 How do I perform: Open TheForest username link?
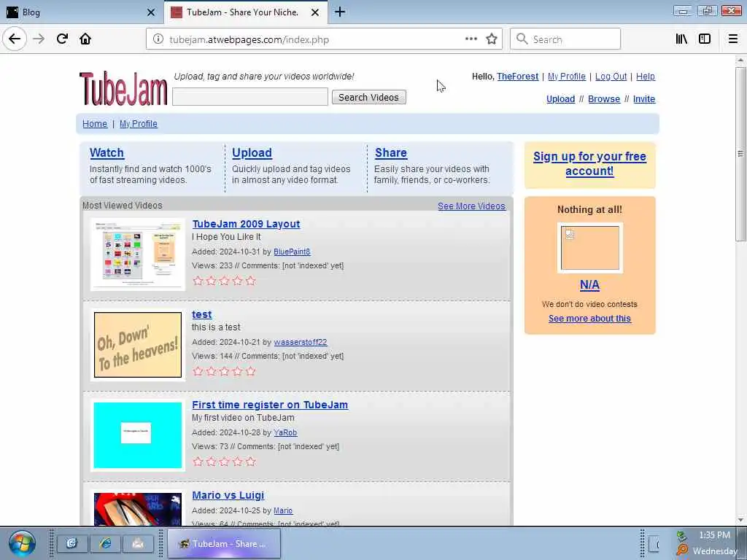[x=517, y=76]
